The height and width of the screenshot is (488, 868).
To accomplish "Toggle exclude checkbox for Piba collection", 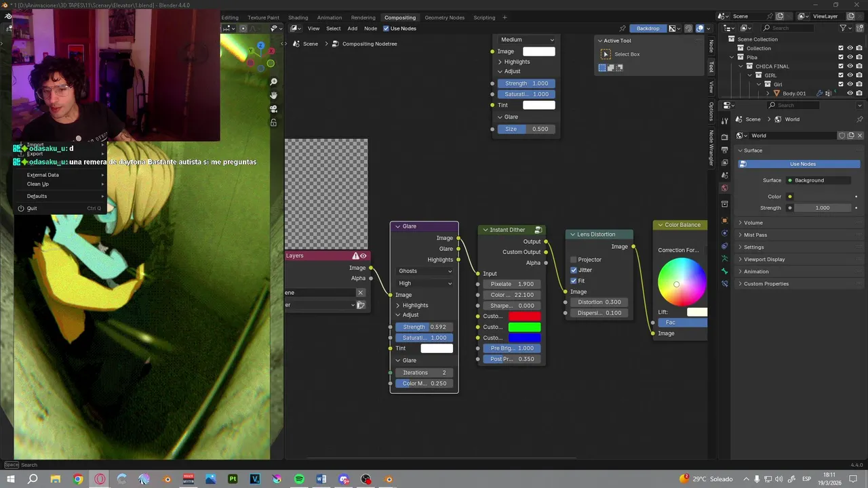I will tap(841, 57).
